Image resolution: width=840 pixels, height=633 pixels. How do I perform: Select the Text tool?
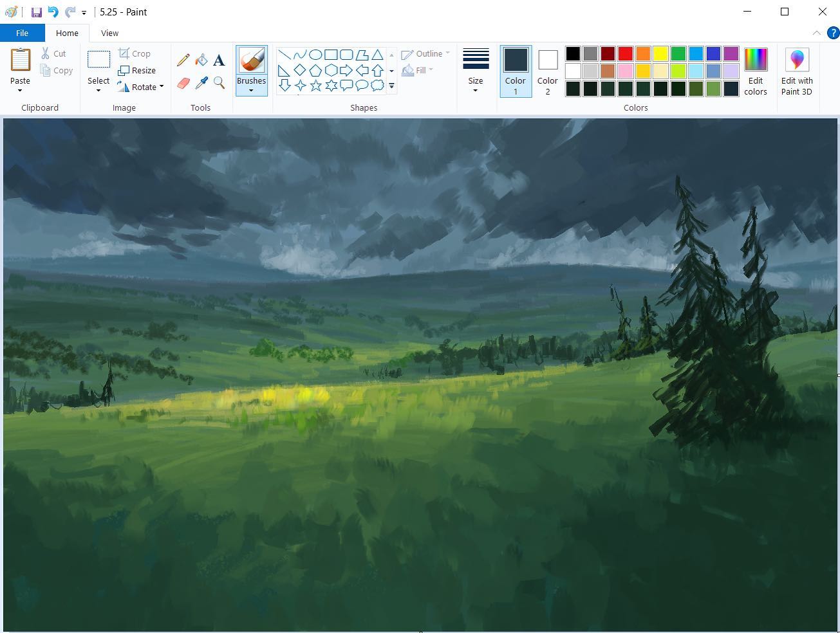pos(219,60)
